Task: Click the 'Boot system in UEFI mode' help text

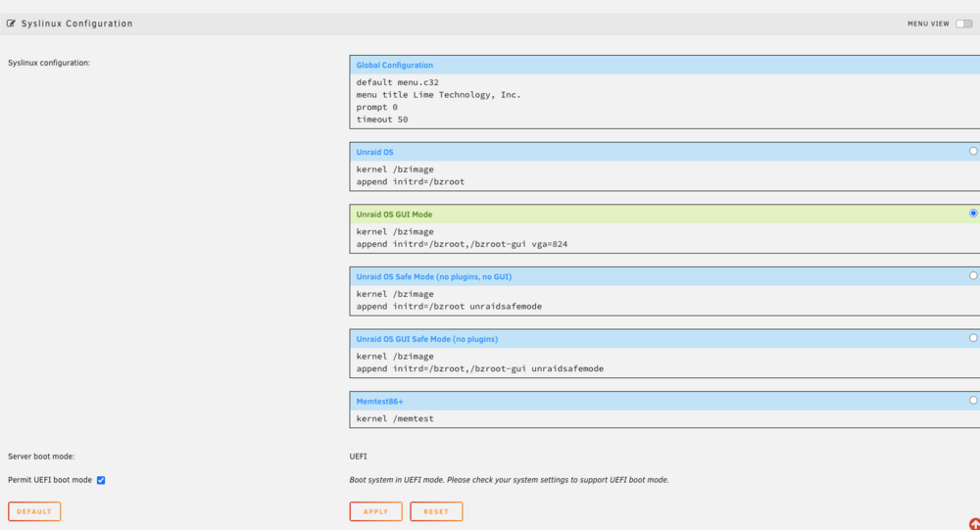Action: [x=509, y=480]
